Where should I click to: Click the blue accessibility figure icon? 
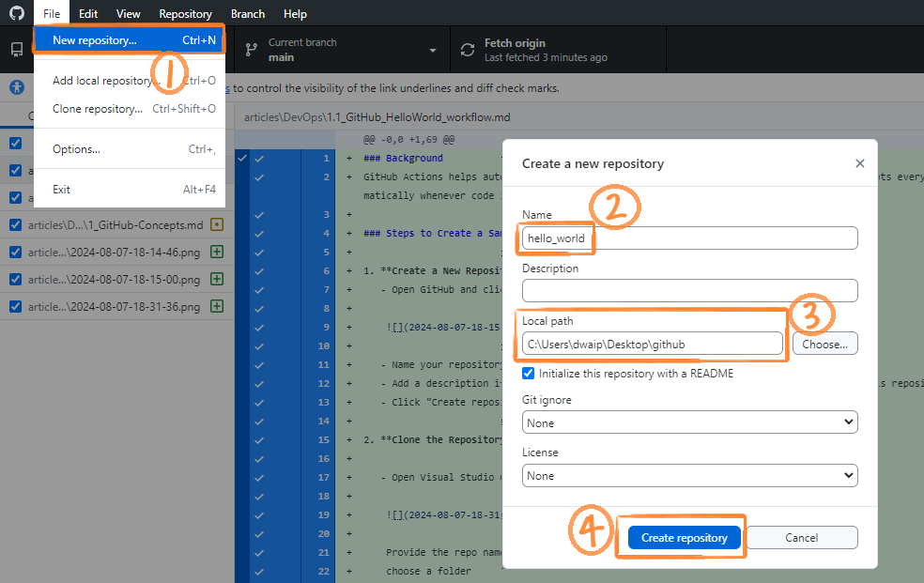[17, 87]
